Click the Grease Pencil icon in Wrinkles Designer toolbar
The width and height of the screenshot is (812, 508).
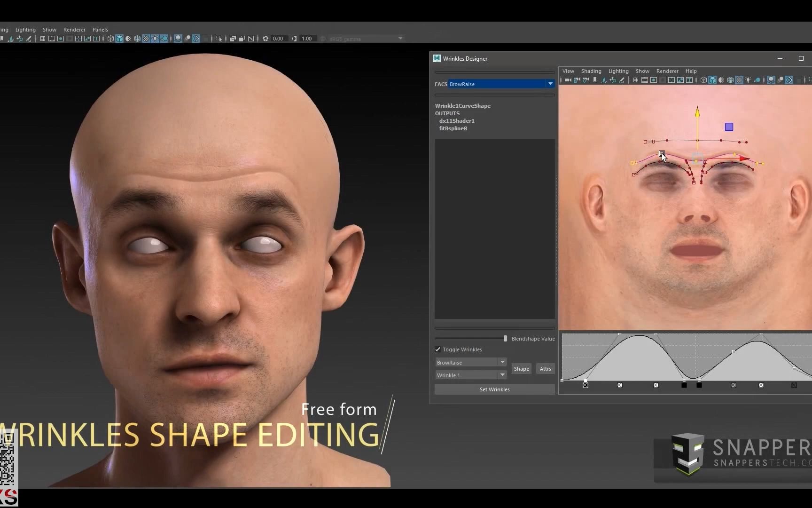point(622,80)
